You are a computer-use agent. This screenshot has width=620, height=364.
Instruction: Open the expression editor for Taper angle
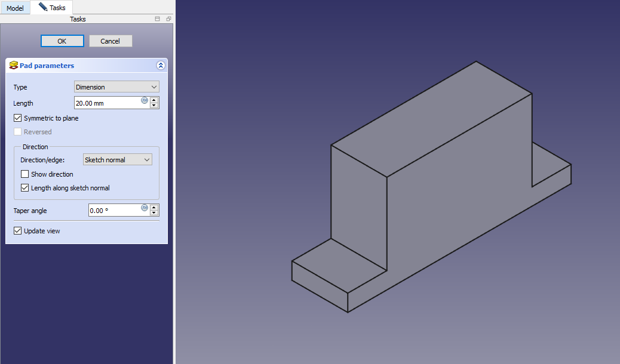coord(145,208)
